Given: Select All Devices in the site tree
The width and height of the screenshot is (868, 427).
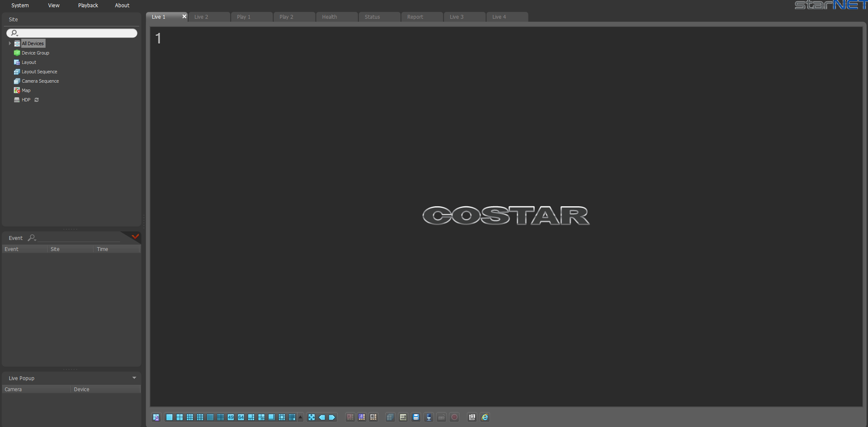Looking at the screenshot, I should (x=33, y=43).
